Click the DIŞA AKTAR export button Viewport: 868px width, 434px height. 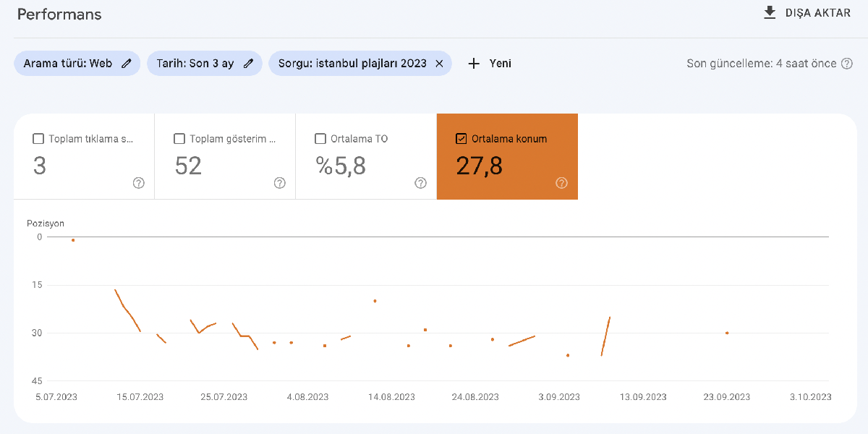(x=817, y=13)
